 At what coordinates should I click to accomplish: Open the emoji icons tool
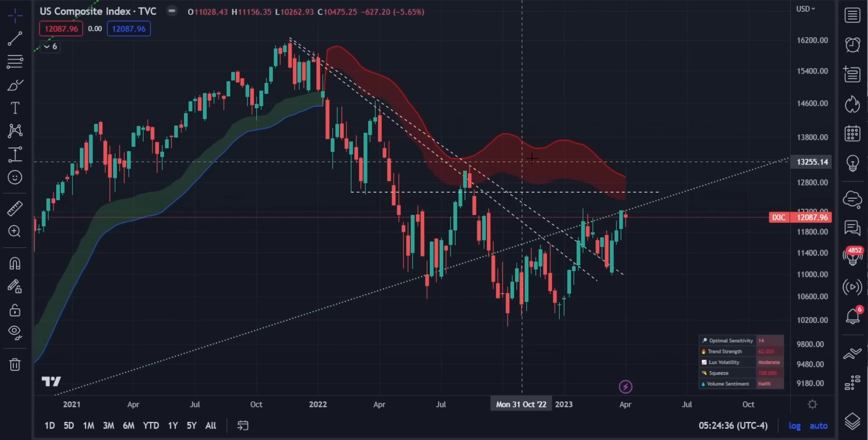pos(15,177)
